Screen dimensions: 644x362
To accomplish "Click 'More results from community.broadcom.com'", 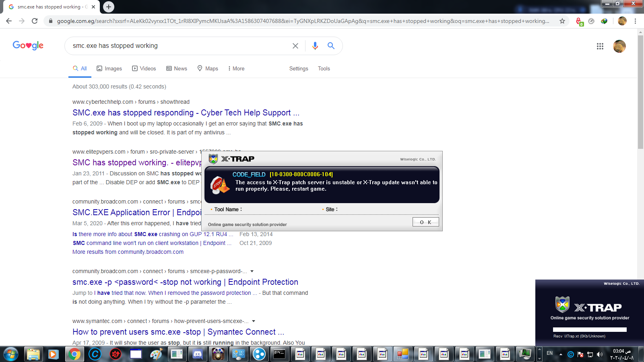I will point(128,252).
